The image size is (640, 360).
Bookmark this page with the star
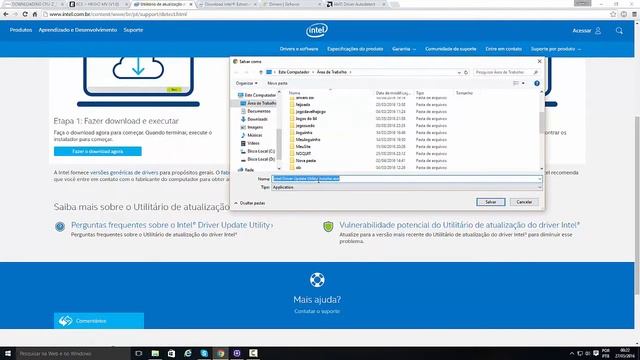613,14
